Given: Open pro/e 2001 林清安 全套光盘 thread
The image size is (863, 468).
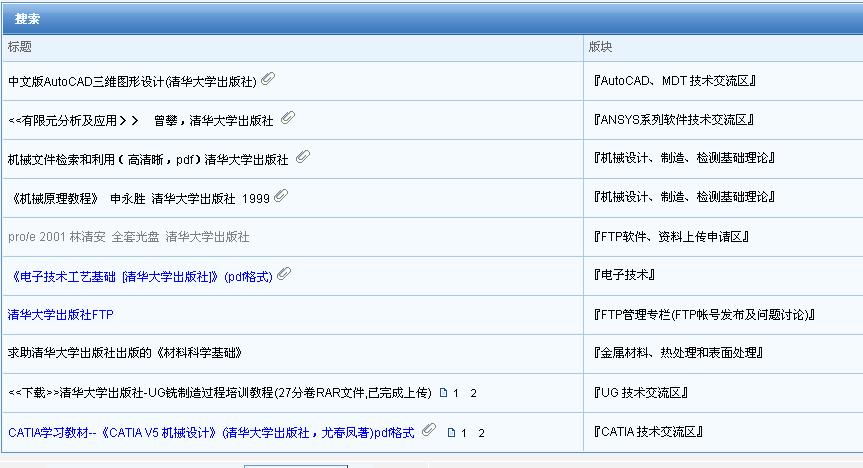Looking at the screenshot, I should tap(129, 237).
